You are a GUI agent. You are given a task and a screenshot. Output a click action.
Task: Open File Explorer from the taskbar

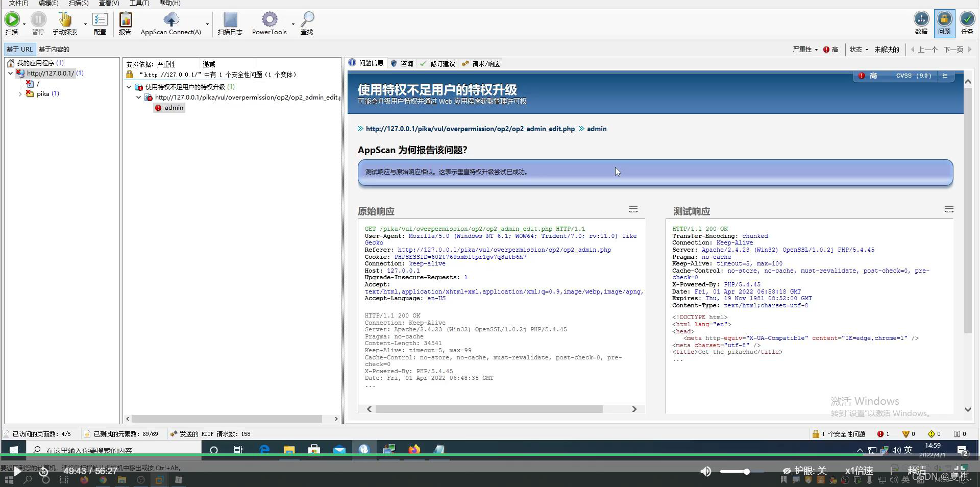[289, 450]
